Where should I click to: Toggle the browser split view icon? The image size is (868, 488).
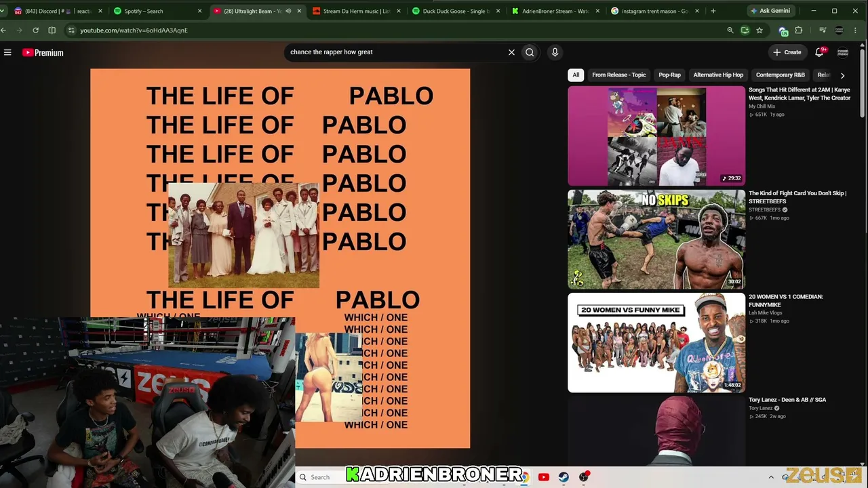pyautogui.click(x=52, y=30)
